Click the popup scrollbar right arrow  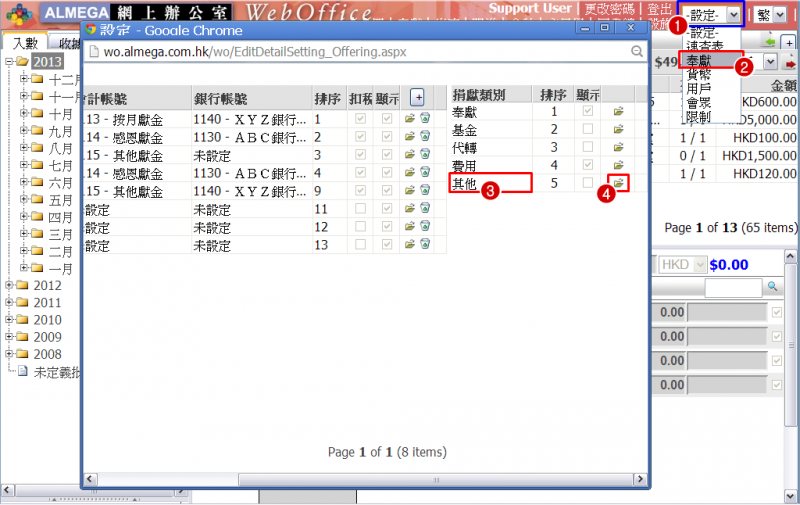click(640, 479)
